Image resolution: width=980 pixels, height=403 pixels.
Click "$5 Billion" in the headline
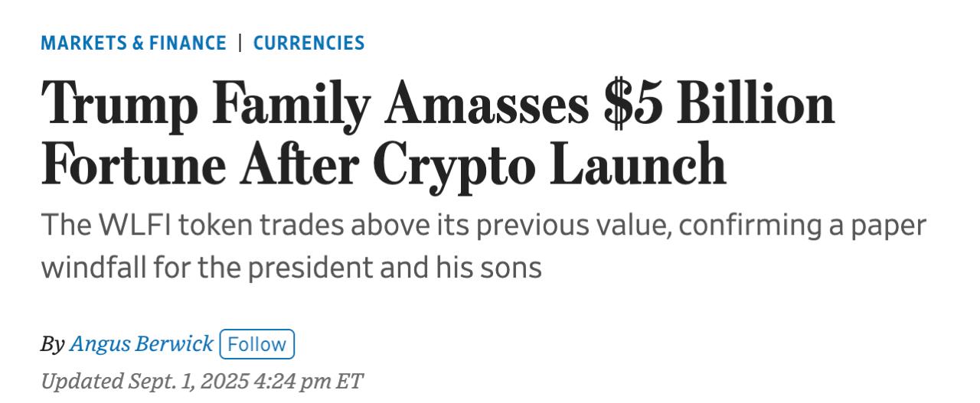[x=718, y=104]
